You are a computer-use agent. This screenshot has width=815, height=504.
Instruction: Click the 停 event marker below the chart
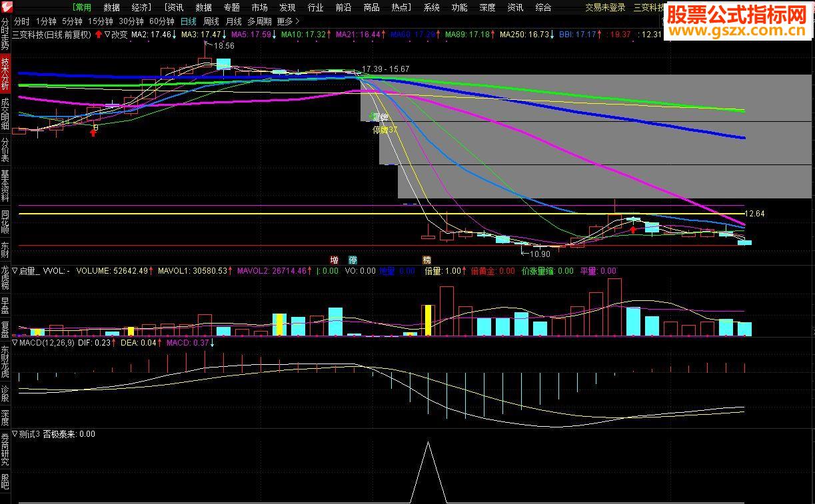(x=353, y=260)
